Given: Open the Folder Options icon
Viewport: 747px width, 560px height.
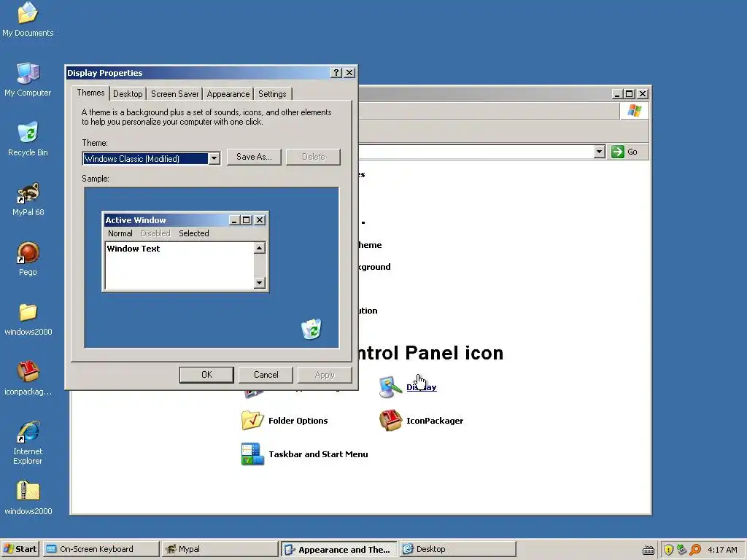Looking at the screenshot, I should (252, 421).
